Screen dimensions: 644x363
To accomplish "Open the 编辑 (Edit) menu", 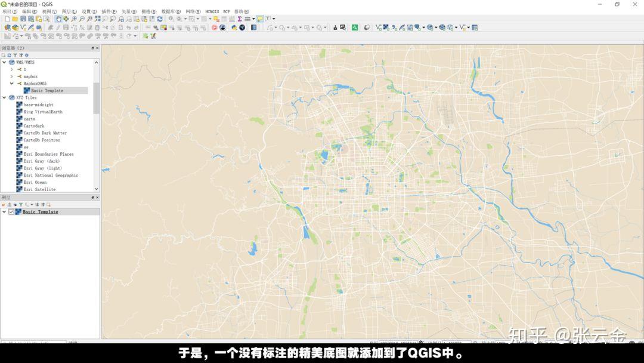I will pyautogui.click(x=29, y=11).
